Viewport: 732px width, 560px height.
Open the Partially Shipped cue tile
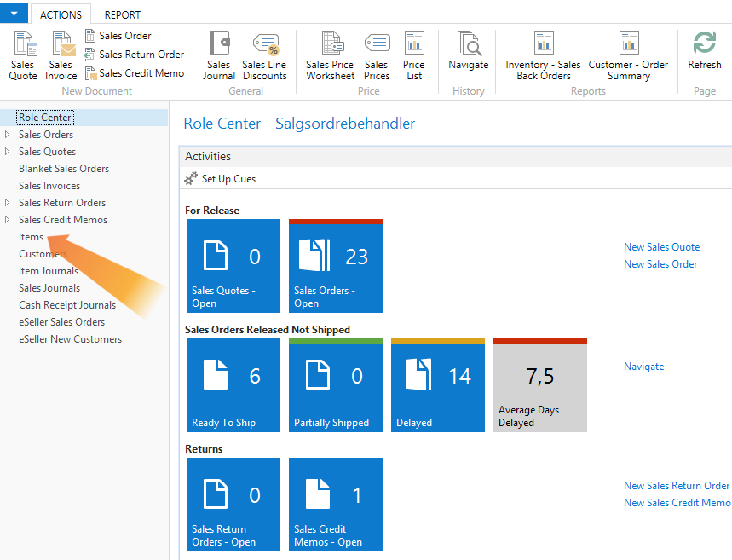tap(336, 385)
